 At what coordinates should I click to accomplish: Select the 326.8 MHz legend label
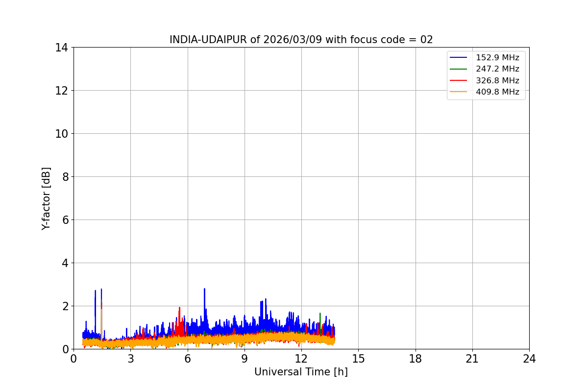(x=497, y=80)
